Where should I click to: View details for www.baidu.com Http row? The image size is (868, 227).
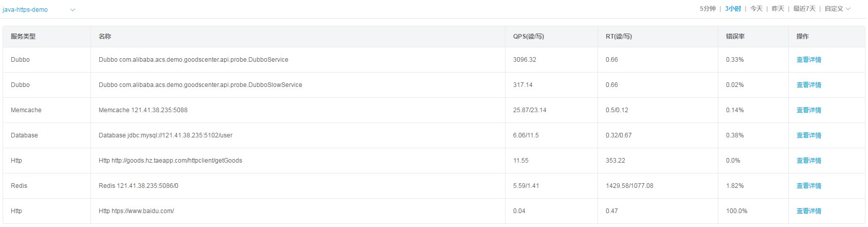(x=809, y=211)
